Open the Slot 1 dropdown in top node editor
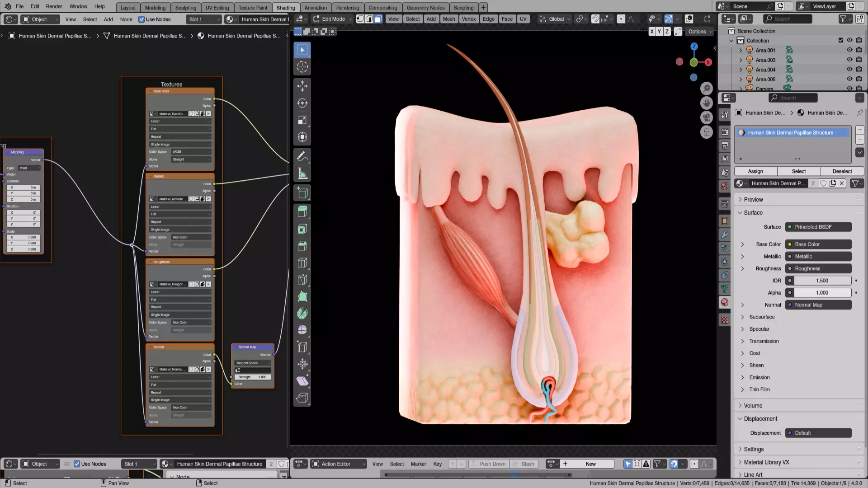The height and width of the screenshot is (488, 868). (204, 19)
